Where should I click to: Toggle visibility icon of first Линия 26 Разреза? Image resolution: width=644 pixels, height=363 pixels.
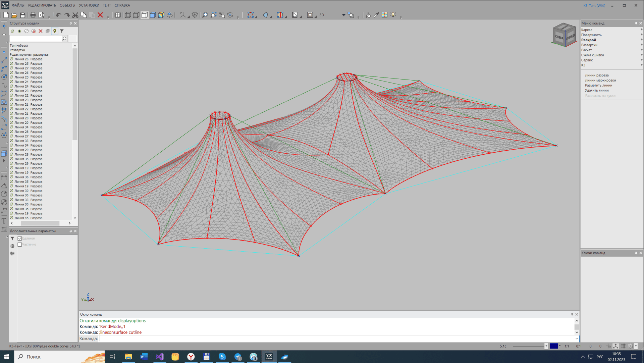pos(12,59)
